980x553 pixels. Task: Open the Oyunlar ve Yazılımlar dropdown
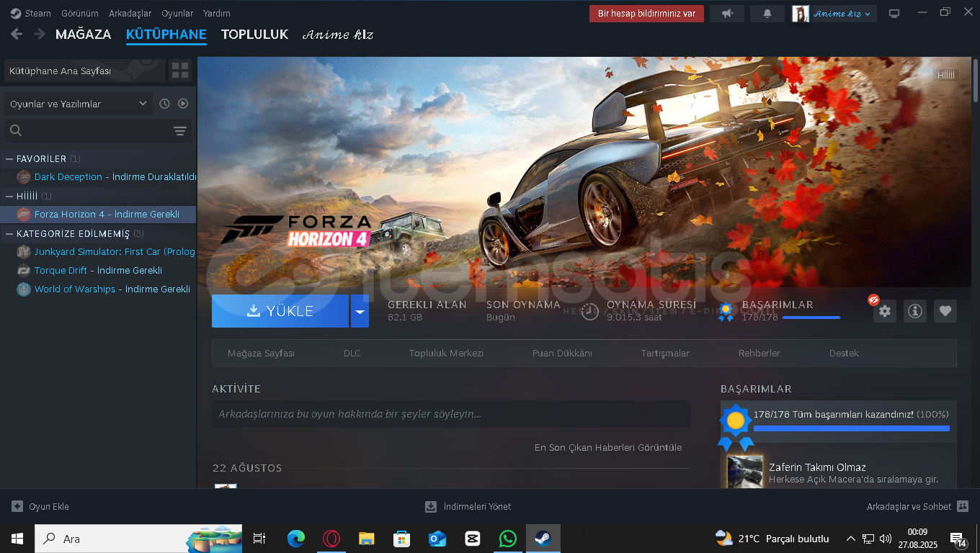click(79, 104)
